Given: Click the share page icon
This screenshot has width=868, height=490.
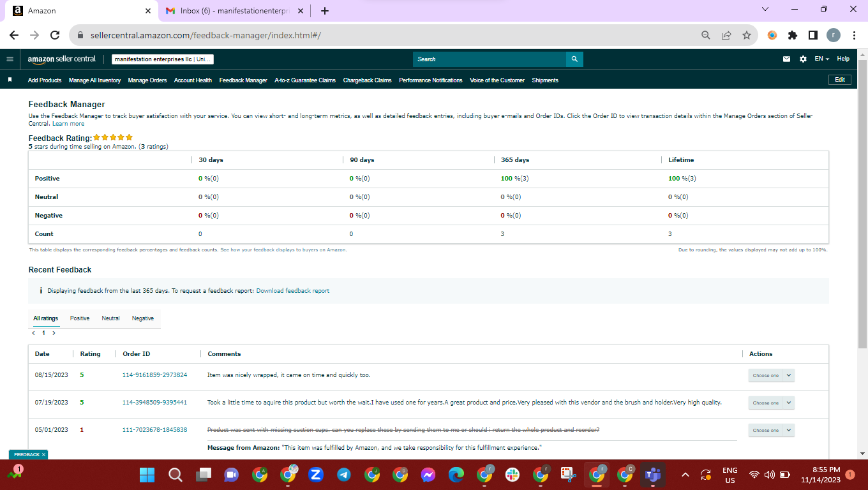Looking at the screenshot, I should click(726, 36).
